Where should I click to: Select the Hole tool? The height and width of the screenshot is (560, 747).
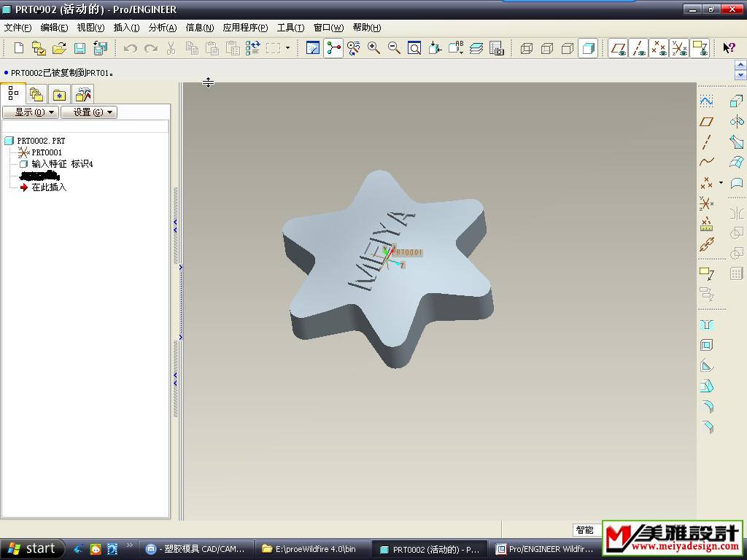(x=706, y=325)
